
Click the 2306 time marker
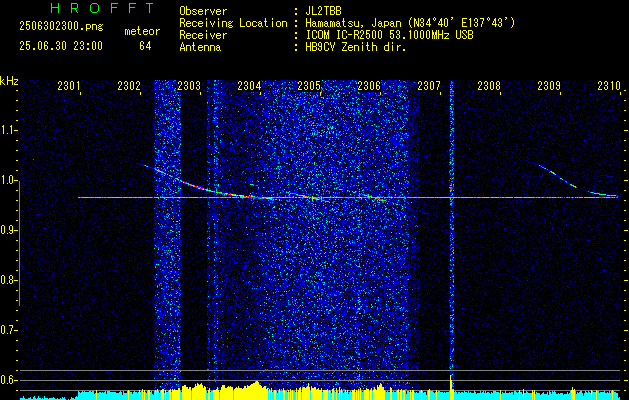pyautogui.click(x=369, y=86)
